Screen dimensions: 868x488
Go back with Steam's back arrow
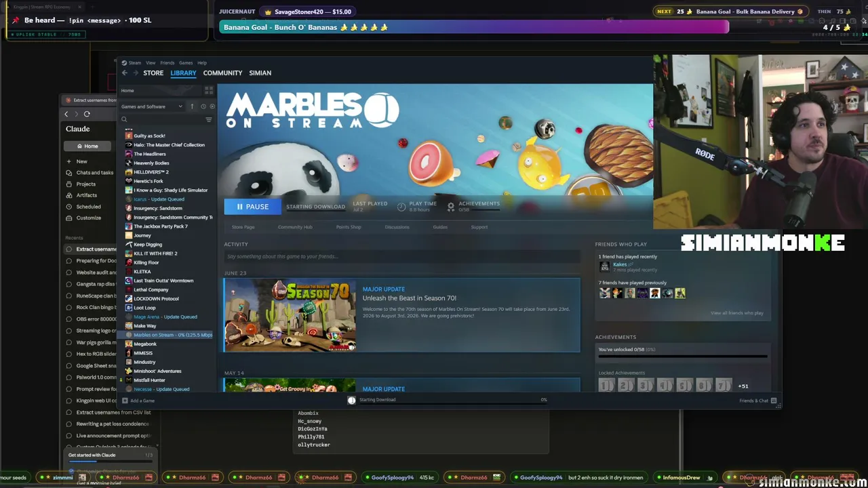point(125,73)
